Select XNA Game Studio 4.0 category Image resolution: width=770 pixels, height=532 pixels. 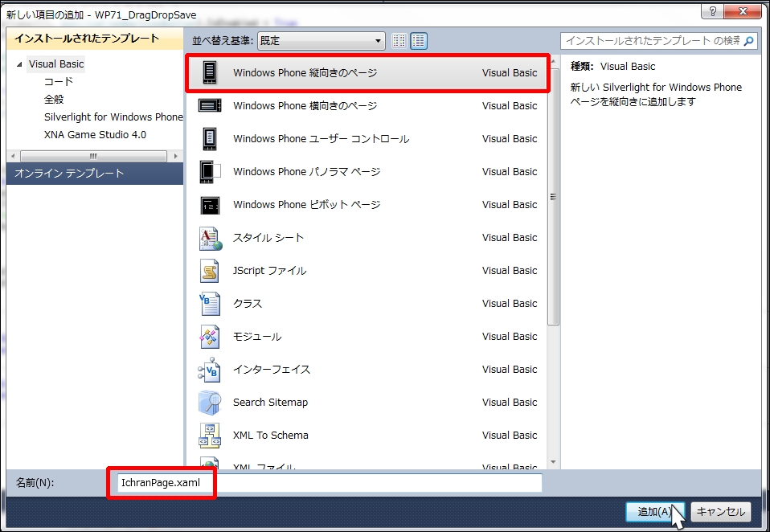click(x=96, y=134)
